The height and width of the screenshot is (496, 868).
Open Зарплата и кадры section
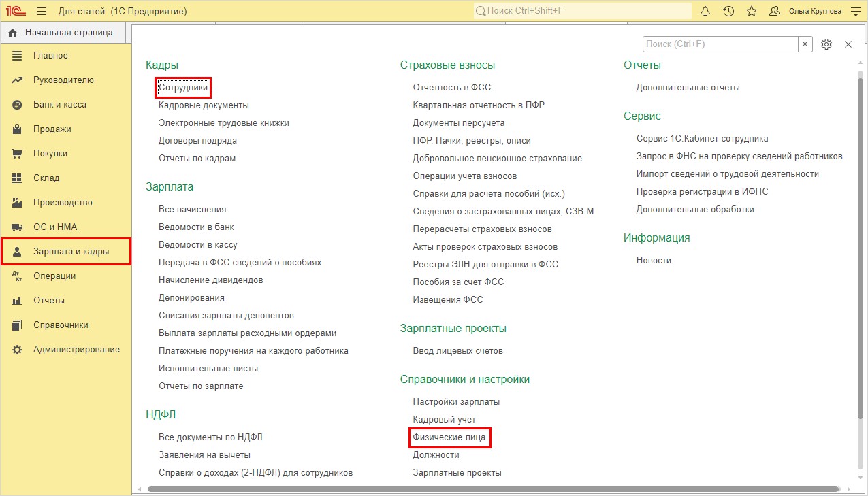click(65, 252)
